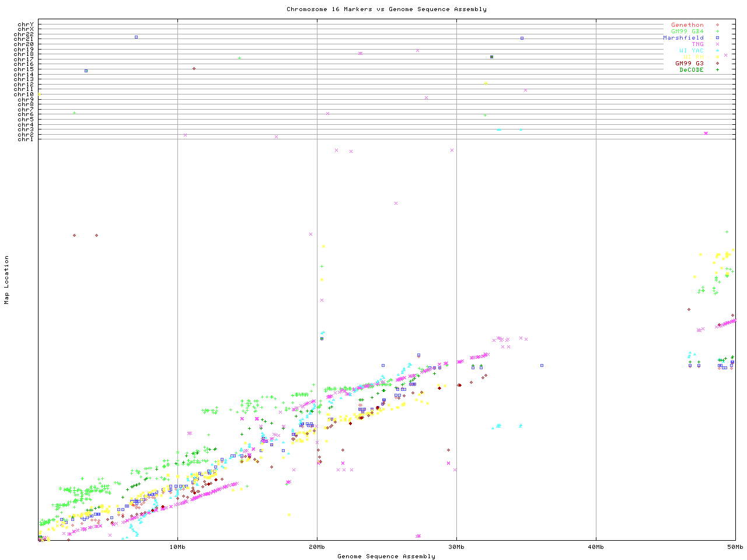Click the vertical Map Location axis title
This screenshot has width=747, height=560.
click(7, 280)
